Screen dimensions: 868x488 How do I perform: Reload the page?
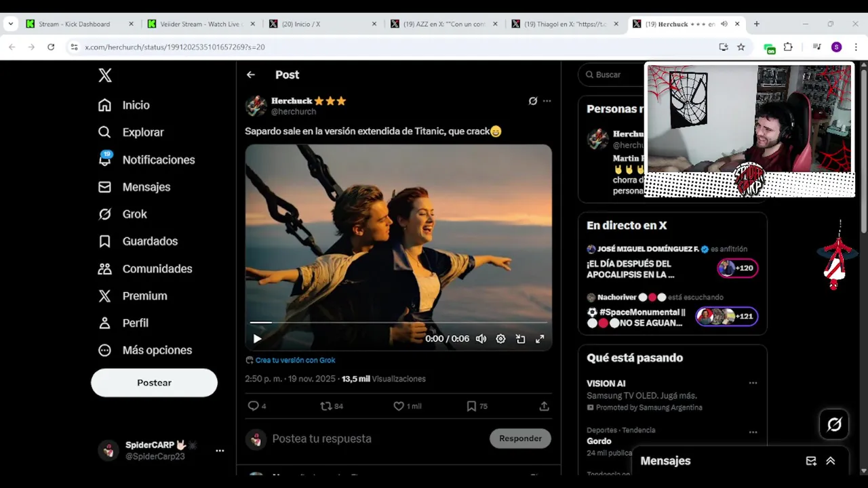51,47
